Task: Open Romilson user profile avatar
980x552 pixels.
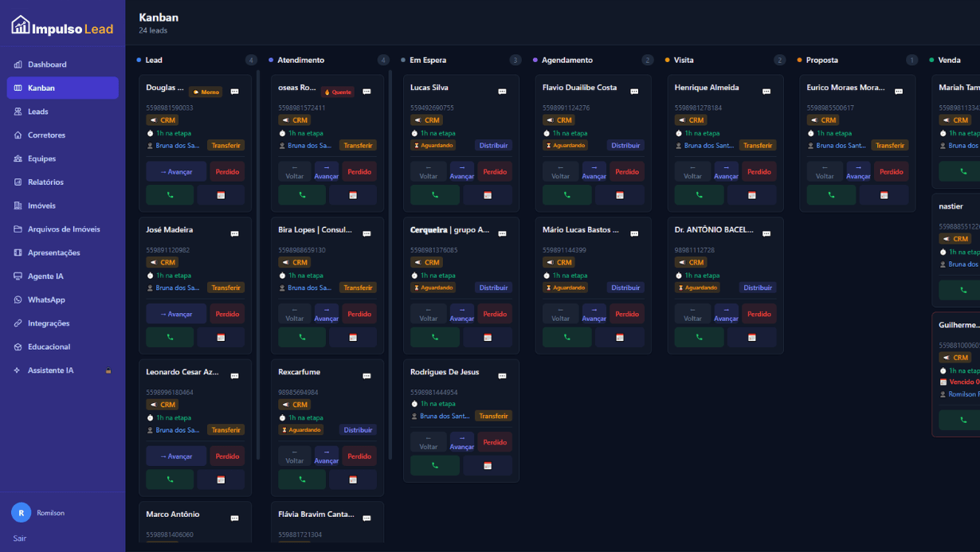Action: pos(22,513)
